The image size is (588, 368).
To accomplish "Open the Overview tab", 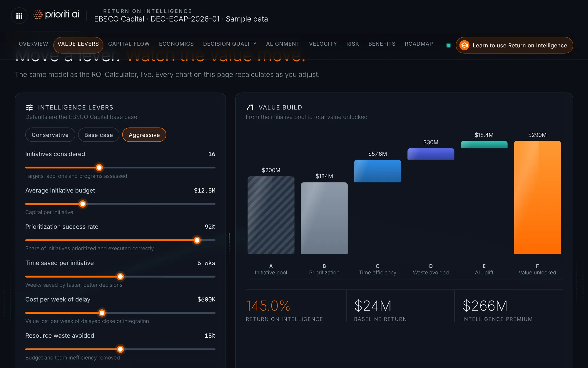I will click(34, 44).
